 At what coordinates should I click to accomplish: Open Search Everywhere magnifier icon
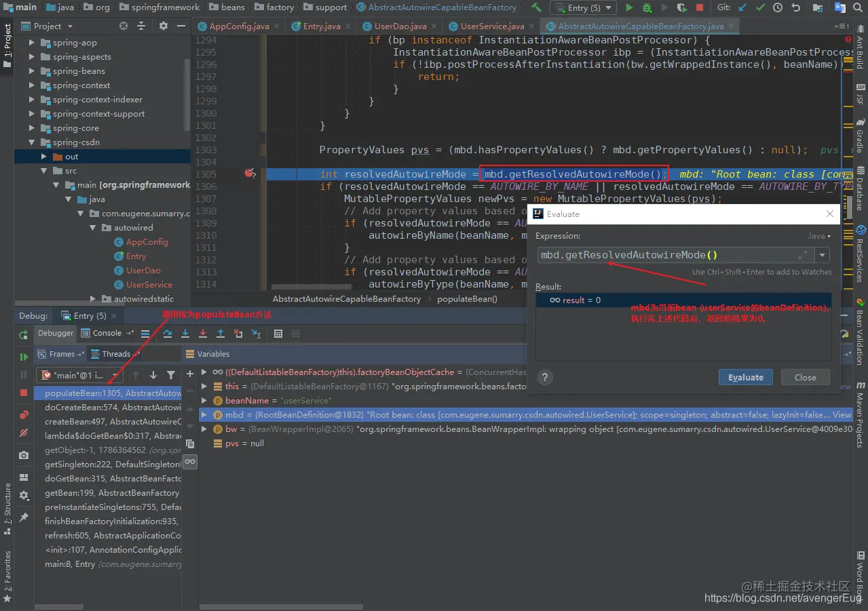[858, 7]
